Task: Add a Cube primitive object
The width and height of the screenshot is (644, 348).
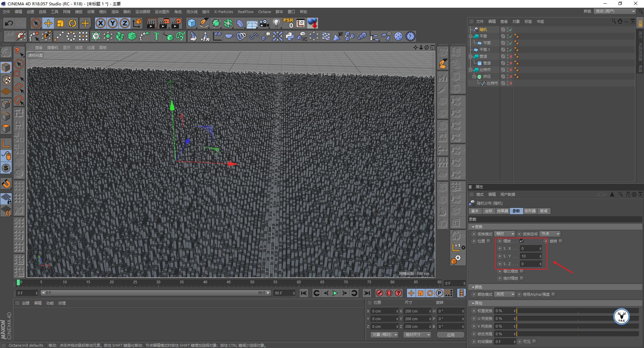Action: click(192, 23)
